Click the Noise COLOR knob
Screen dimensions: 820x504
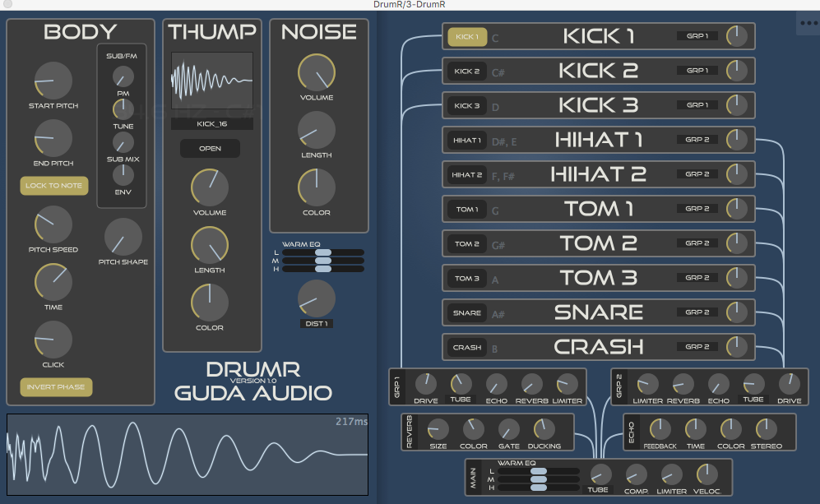coord(317,187)
